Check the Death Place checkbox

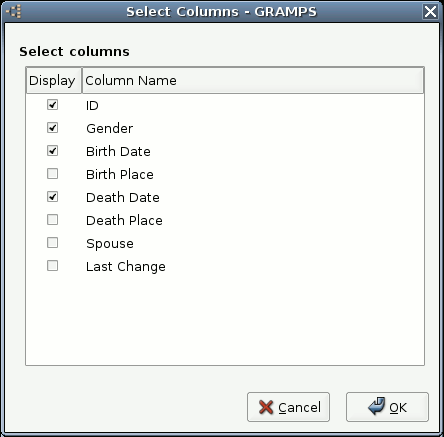click(52, 220)
